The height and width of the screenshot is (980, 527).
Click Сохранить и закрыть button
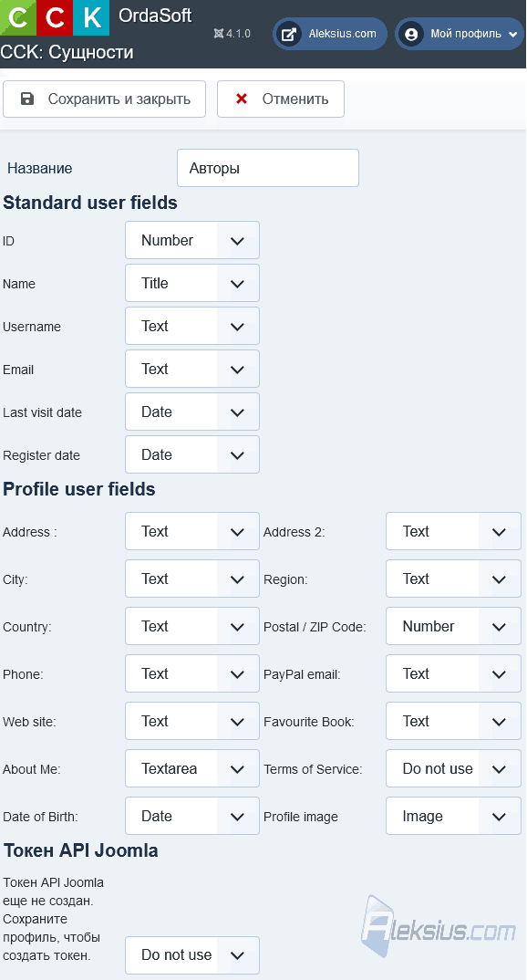click(104, 99)
